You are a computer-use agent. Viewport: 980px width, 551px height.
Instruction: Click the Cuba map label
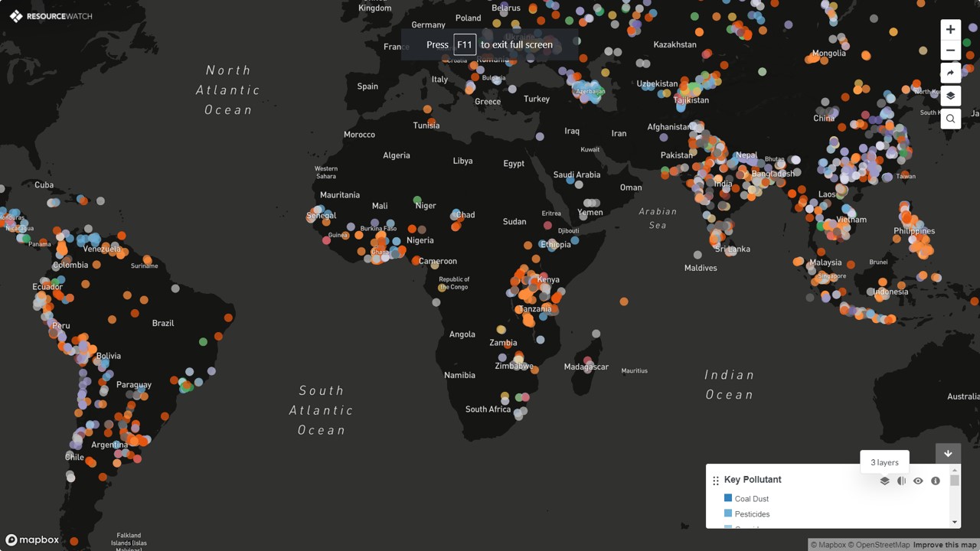pyautogui.click(x=44, y=185)
